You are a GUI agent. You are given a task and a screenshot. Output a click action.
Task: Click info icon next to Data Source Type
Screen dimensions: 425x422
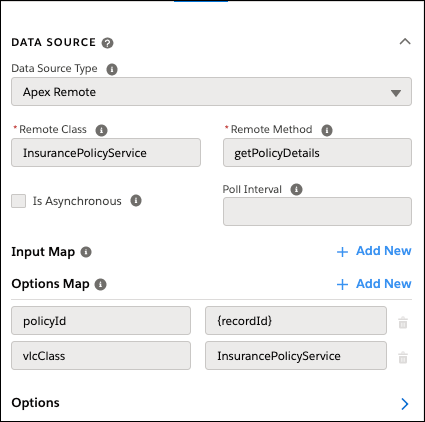[x=112, y=69]
